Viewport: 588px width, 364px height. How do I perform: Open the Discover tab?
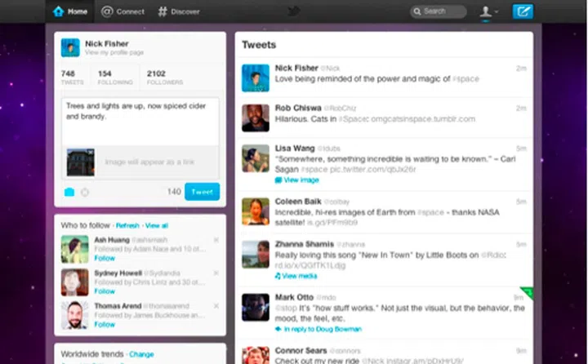(x=179, y=11)
